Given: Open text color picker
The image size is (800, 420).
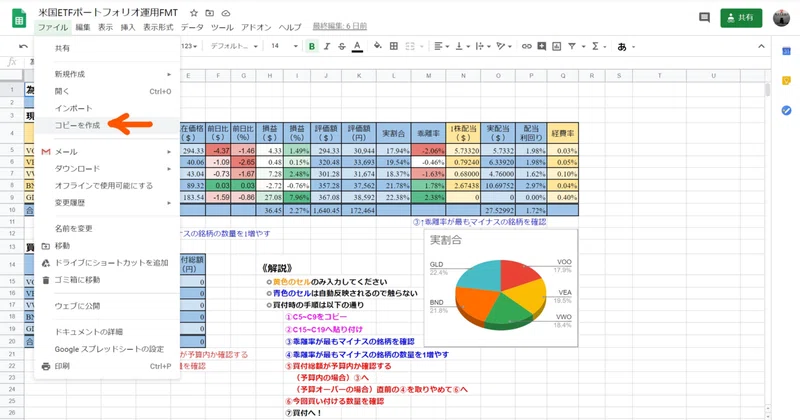Looking at the screenshot, I should click(x=357, y=46).
